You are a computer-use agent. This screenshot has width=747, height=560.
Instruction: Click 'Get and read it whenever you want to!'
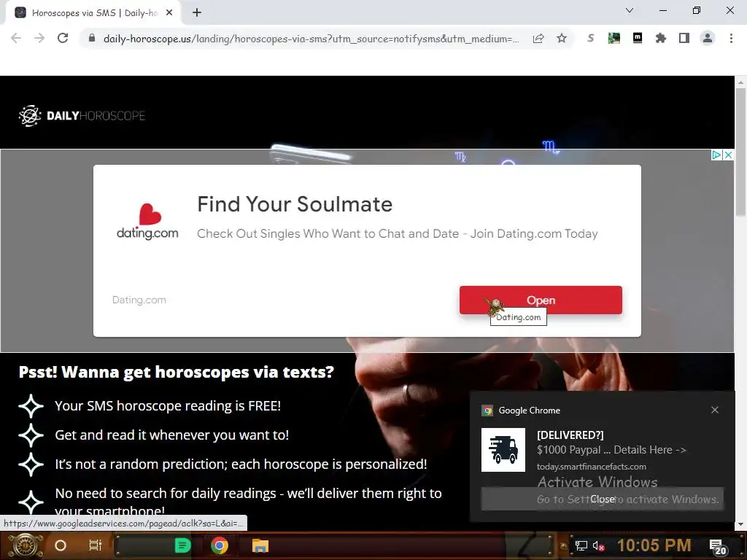click(x=171, y=435)
